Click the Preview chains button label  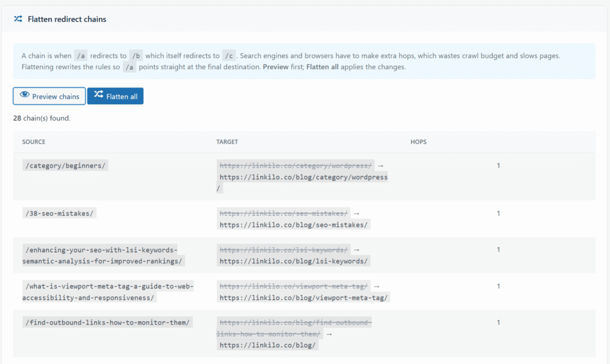click(x=55, y=97)
